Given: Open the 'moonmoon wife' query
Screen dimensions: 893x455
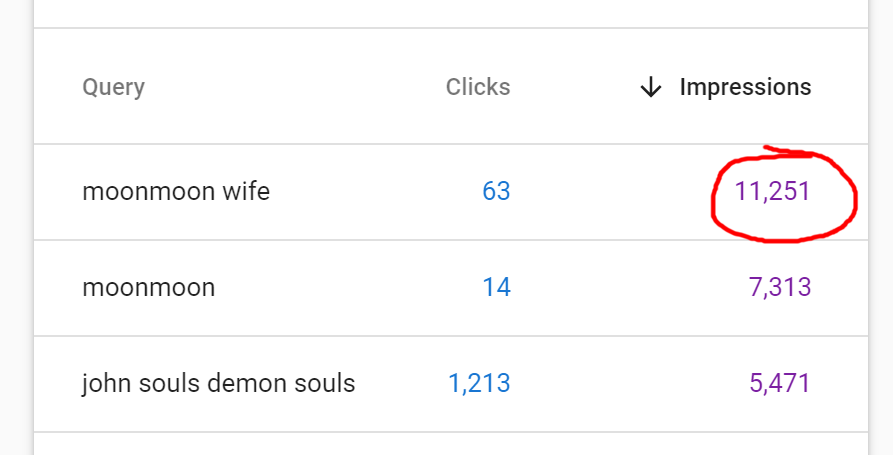Looking at the screenshot, I should point(176,191).
